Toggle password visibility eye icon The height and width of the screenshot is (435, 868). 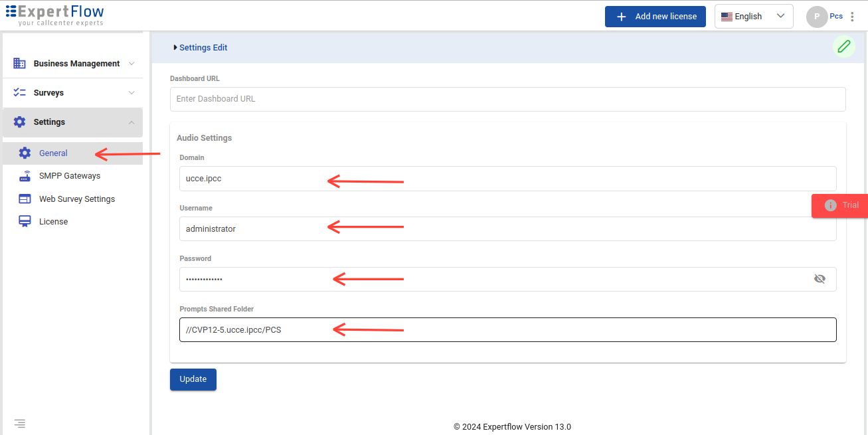(820, 279)
